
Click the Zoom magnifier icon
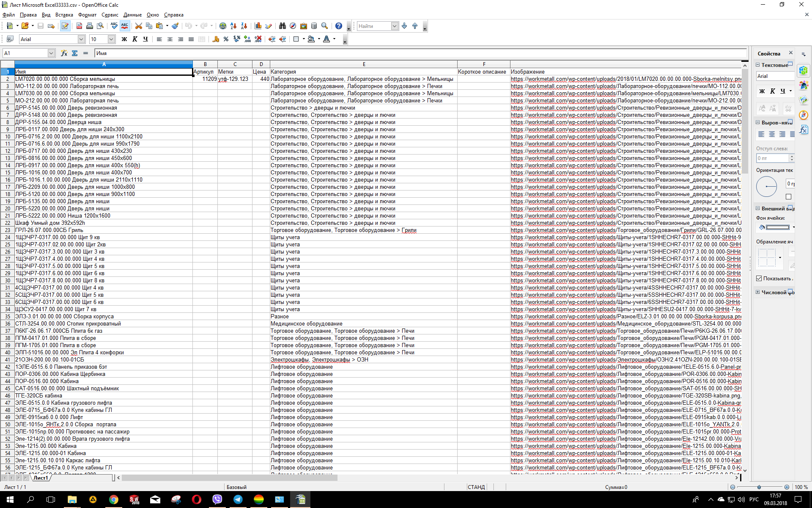(325, 26)
